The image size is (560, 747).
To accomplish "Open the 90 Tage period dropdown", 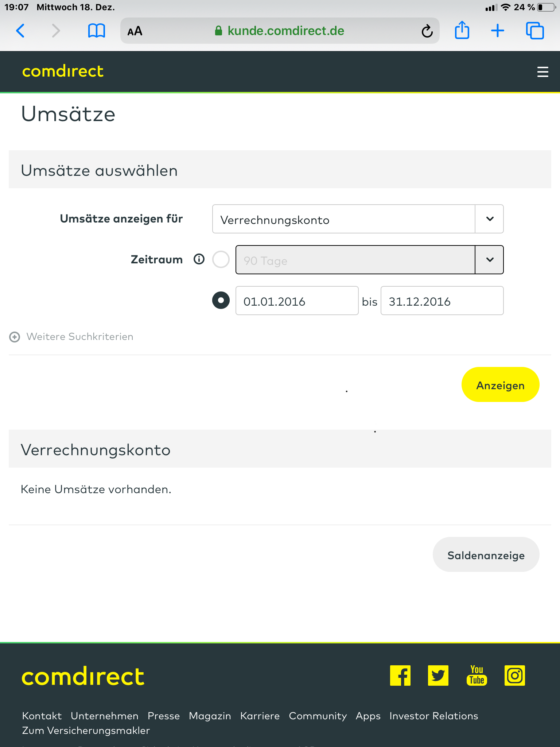I will click(369, 260).
